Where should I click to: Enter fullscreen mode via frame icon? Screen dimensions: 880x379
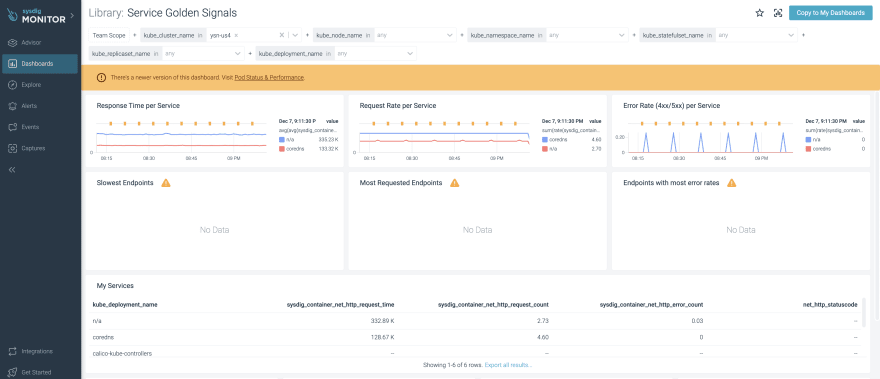778,13
